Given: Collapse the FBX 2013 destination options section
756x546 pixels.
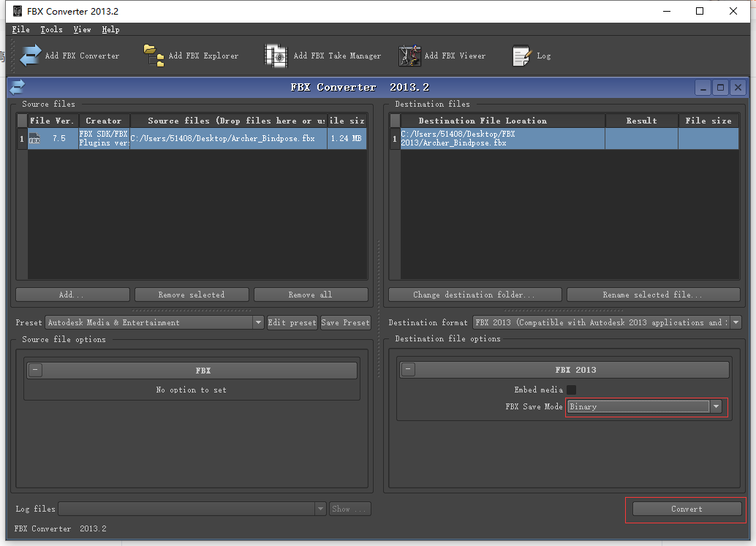Looking at the screenshot, I should [408, 370].
